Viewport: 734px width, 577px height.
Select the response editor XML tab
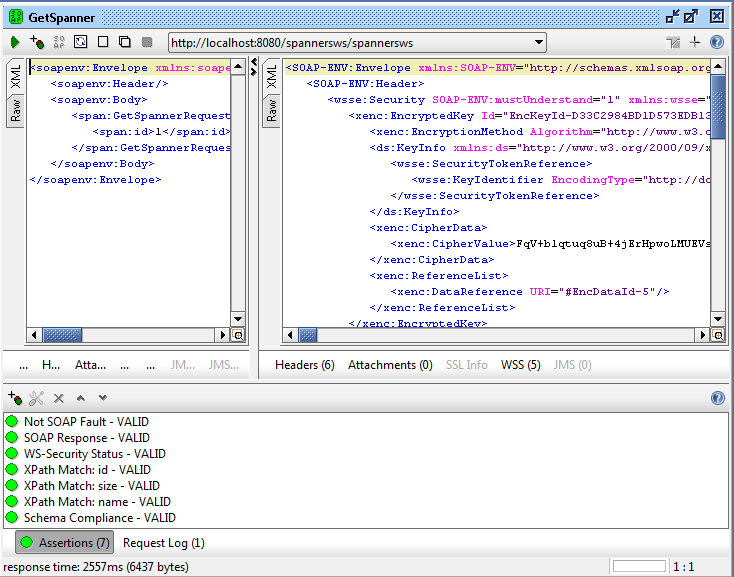pyautogui.click(x=272, y=77)
